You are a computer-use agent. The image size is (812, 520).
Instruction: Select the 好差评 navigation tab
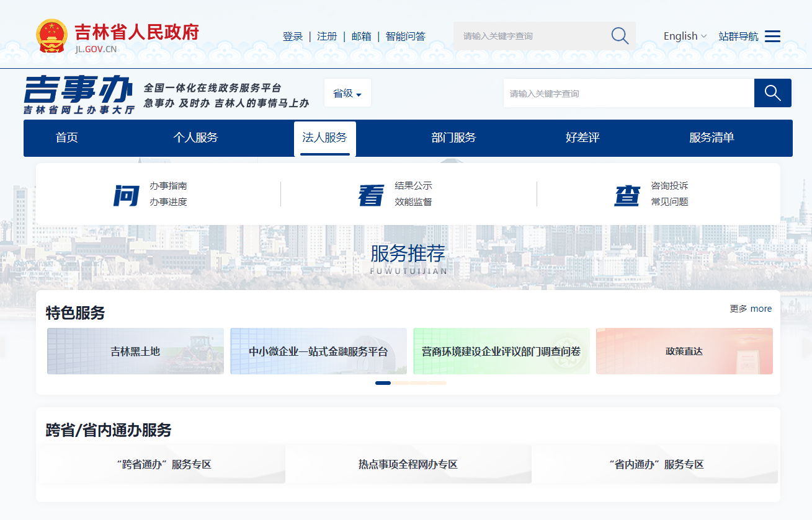pos(582,138)
